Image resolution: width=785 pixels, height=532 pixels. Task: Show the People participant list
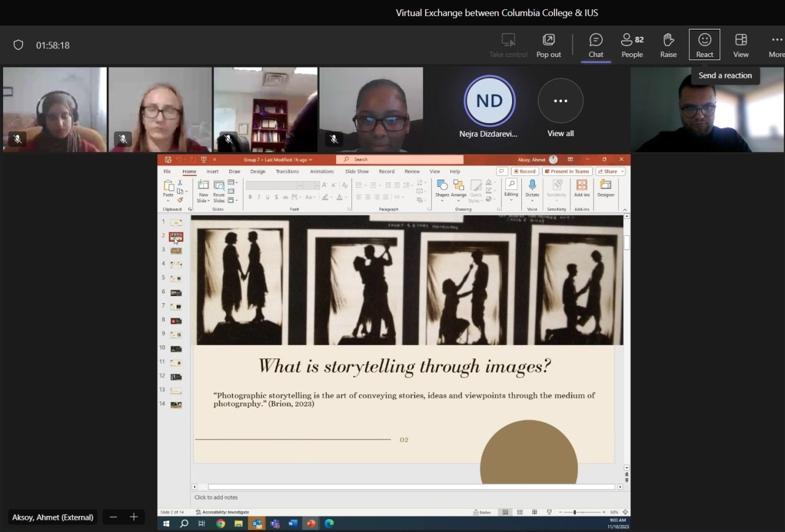(632, 46)
